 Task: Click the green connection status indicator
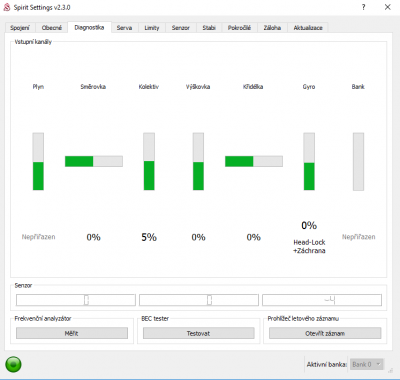point(13,364)
